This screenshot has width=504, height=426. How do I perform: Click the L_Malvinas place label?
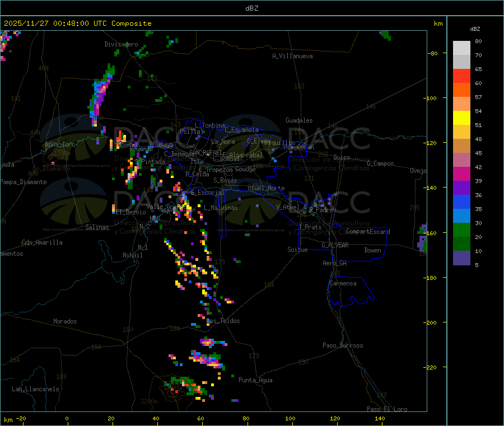pos(221,208)
